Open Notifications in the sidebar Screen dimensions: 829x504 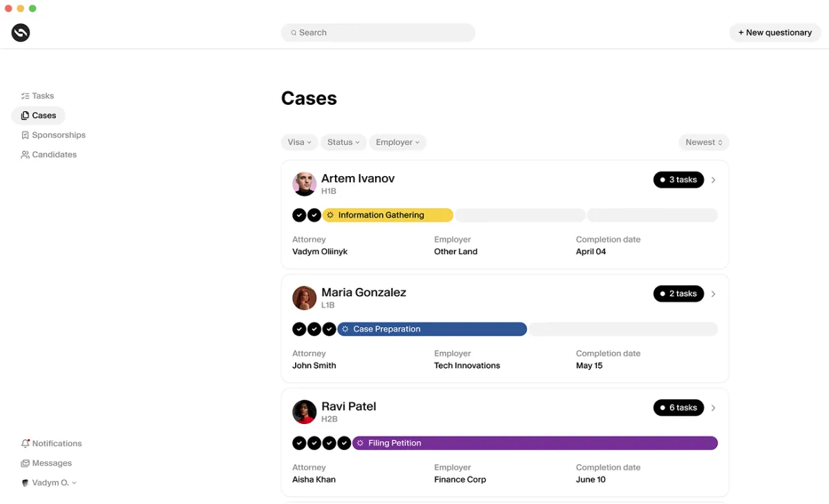click(x=51, y=443)
